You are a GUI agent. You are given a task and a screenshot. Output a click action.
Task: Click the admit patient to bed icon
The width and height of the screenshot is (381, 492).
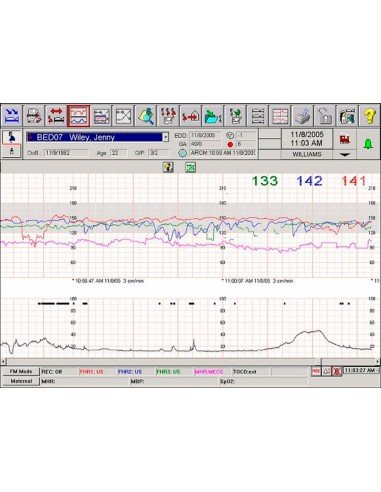coord(12,116)
